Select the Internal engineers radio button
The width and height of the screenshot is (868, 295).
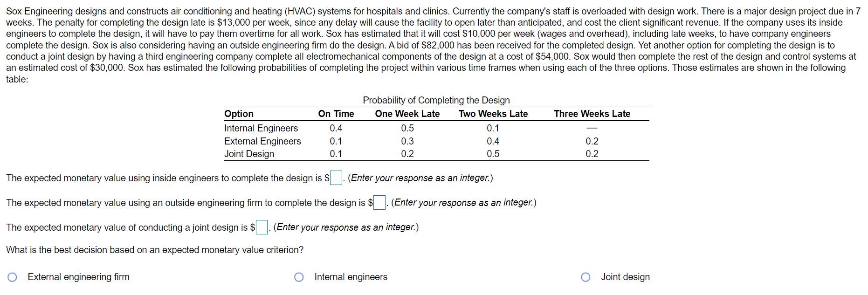tap(300, 277)
